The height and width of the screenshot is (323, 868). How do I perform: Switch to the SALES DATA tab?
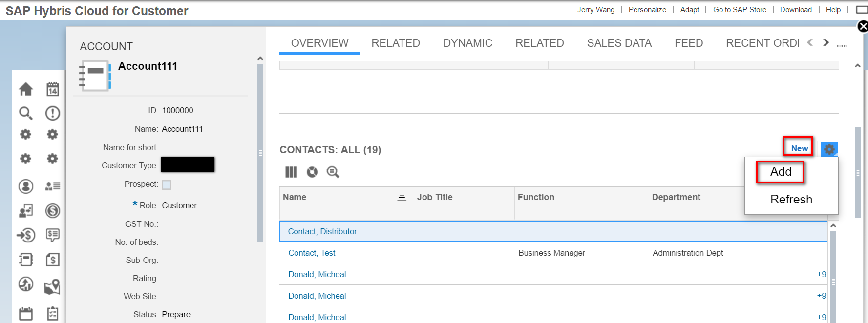(619, 43)
